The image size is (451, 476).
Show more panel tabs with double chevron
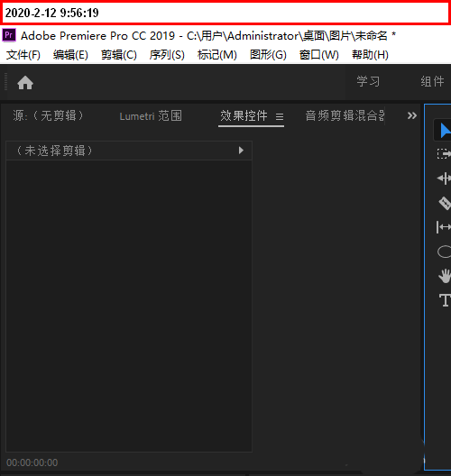coord(412,115)
